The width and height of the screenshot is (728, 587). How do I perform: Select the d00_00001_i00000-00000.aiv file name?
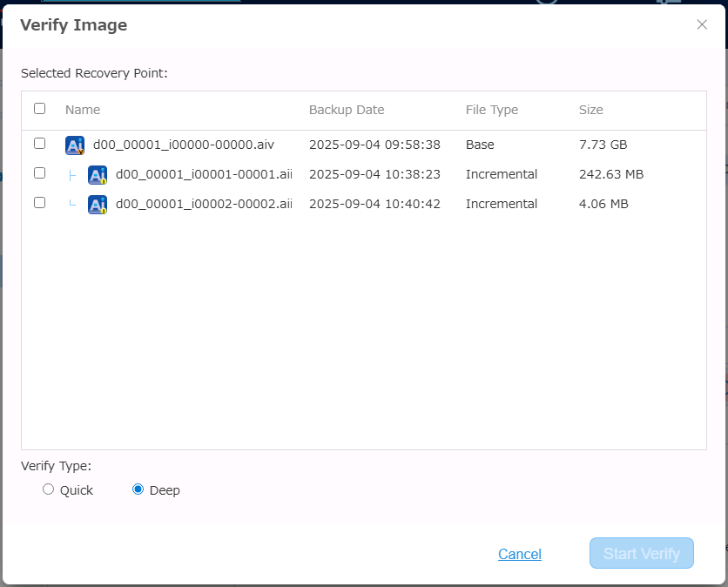pyautogui.click(x=184, y=145)
